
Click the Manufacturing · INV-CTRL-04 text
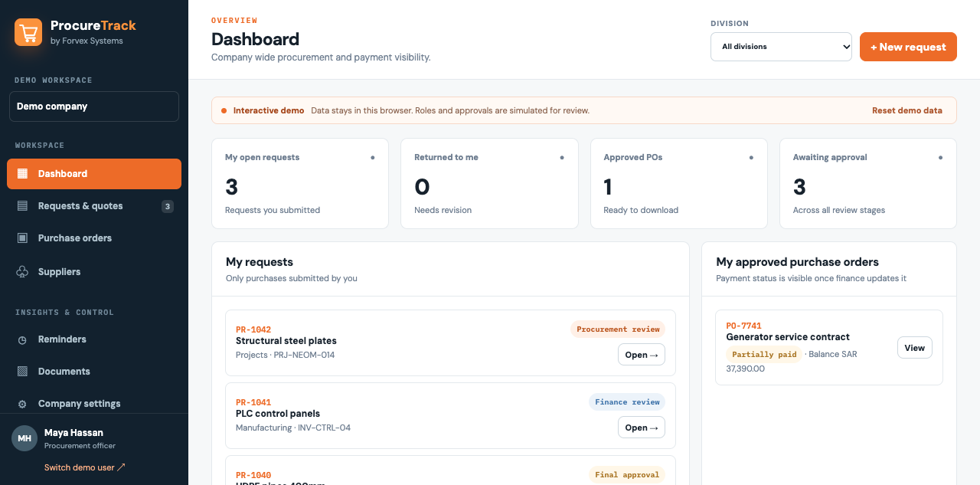tap(293, 428)
